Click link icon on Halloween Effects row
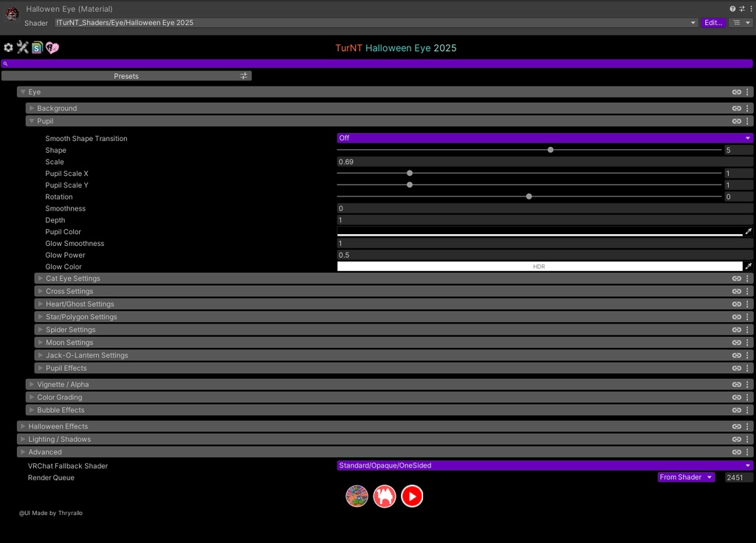The height and width of the screenshot is (543, 756). coord(737,426)
